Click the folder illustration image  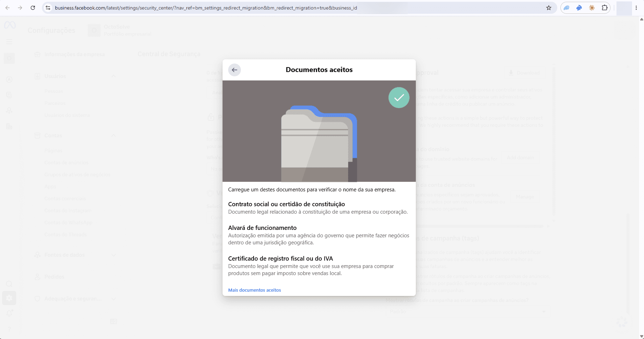pos(319,144)
